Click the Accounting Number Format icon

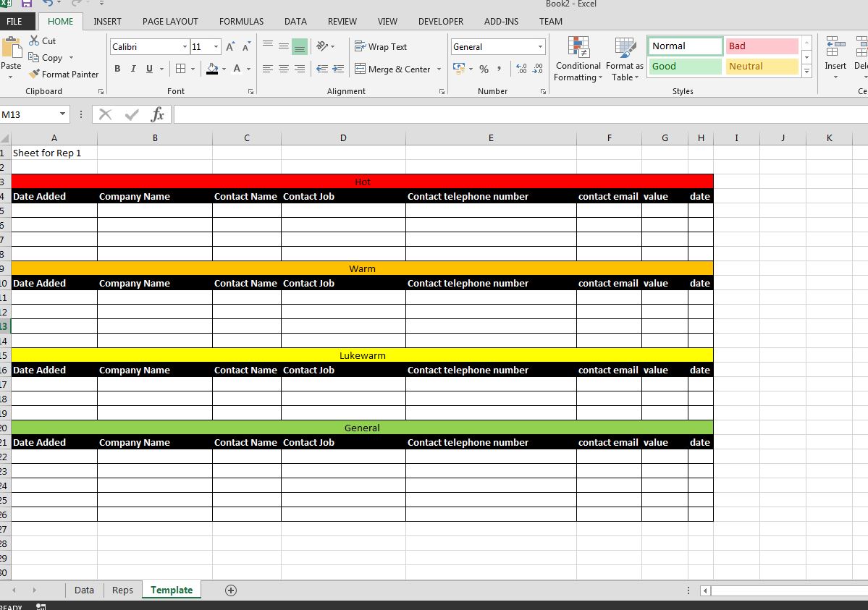459,69
